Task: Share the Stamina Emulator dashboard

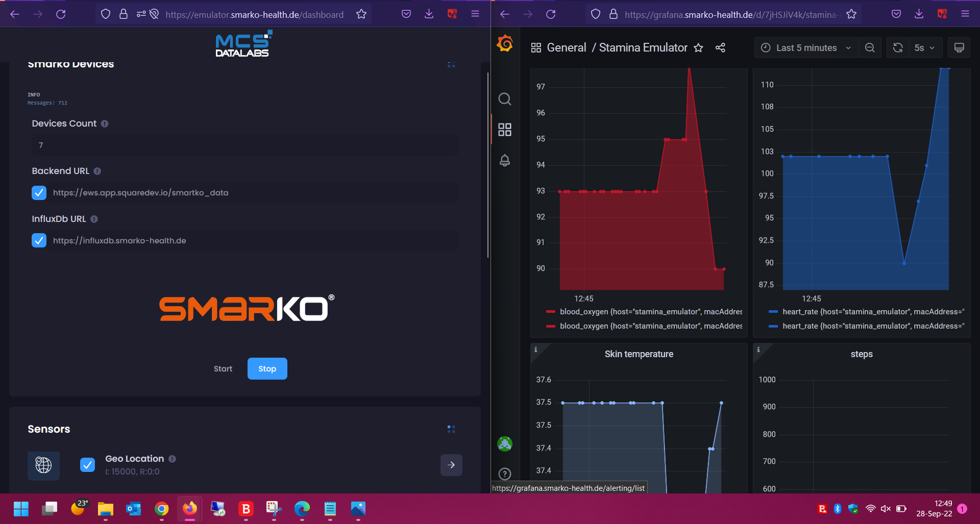Action: point(720,48)
